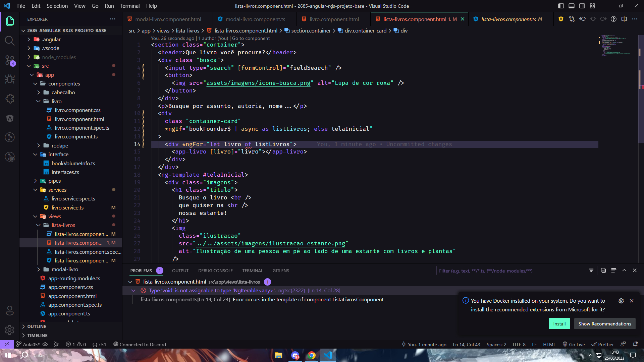
Task: Click the Extensions icon in Activity Bar
Action: coord(10,99)
